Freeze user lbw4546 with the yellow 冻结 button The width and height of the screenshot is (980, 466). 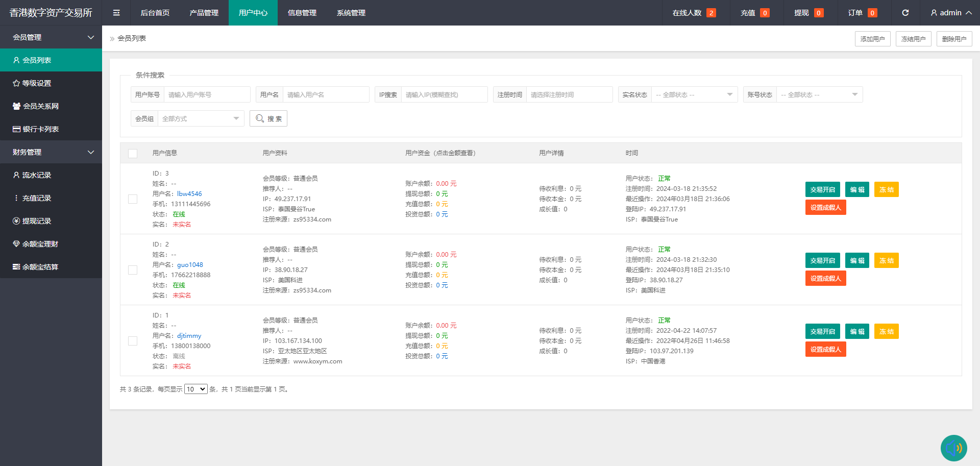886,189
